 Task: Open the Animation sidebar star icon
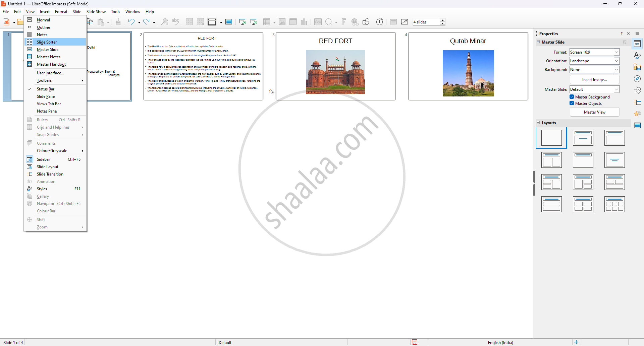637,114
